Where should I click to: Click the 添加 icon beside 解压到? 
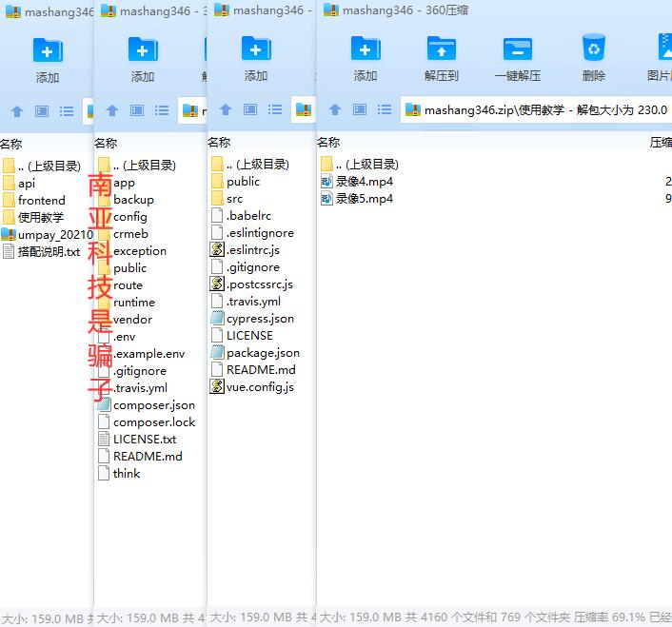[365, 49]
